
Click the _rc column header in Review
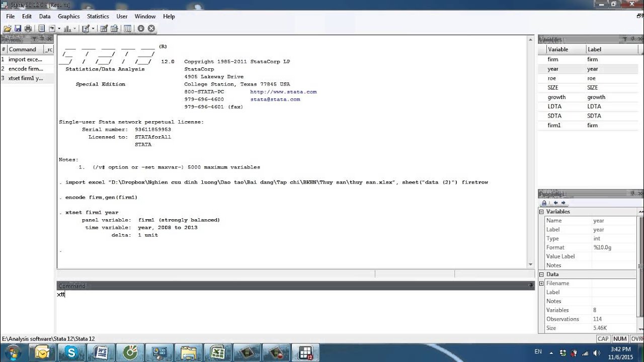(48, 49)
